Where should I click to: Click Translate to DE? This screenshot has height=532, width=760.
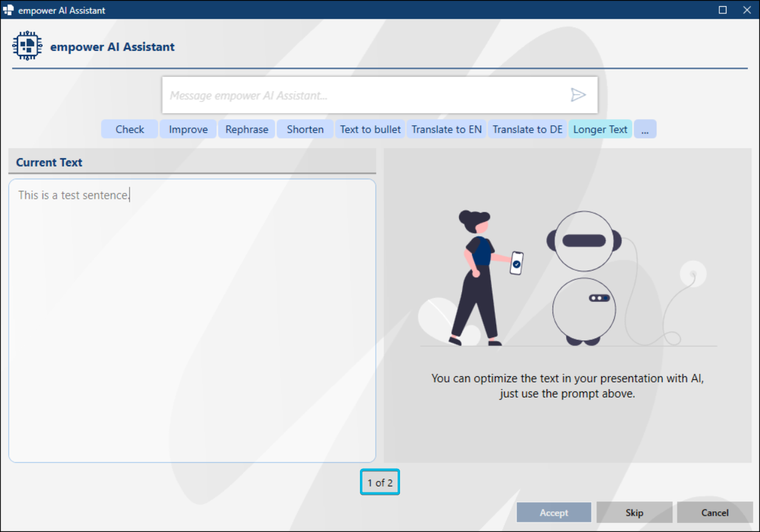click(527, 129)
